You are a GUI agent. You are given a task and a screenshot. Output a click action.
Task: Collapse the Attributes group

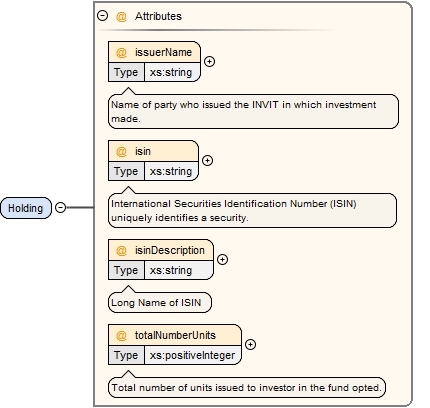coord(102,16)
